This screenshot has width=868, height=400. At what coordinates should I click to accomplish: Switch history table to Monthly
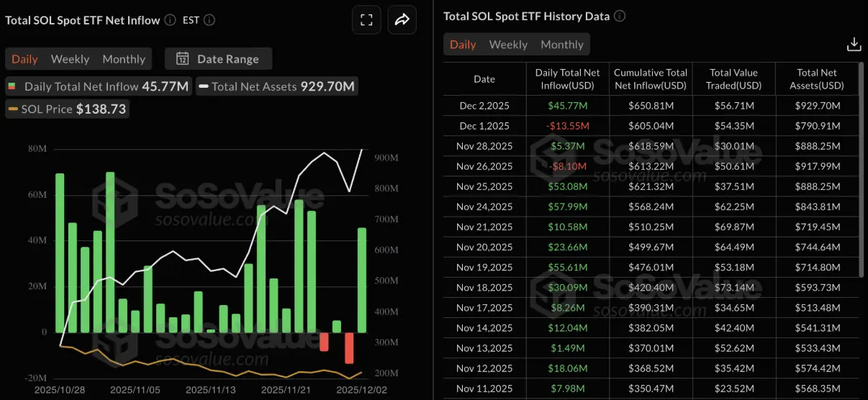coord(562,45)
